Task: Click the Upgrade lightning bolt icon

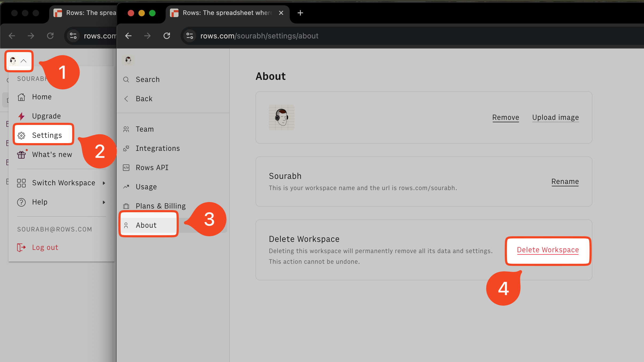Action: 21,116
